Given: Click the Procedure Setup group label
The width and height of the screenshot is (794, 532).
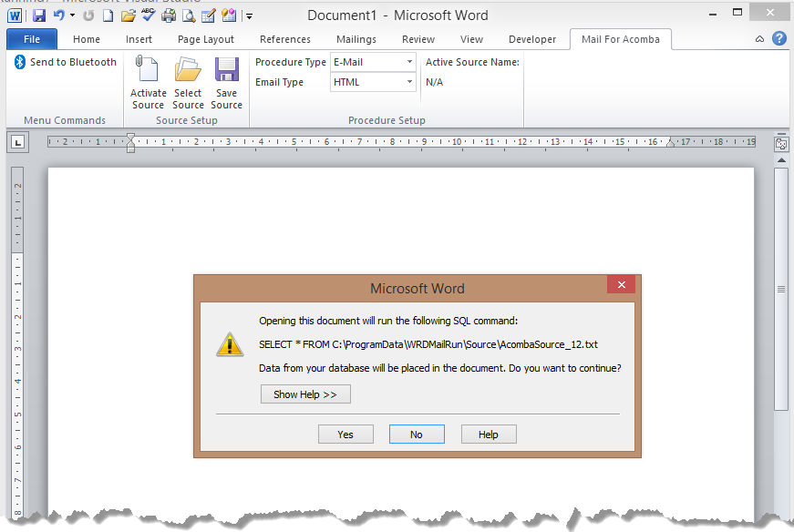Looking at the screenshot, I should pos(387,120).
